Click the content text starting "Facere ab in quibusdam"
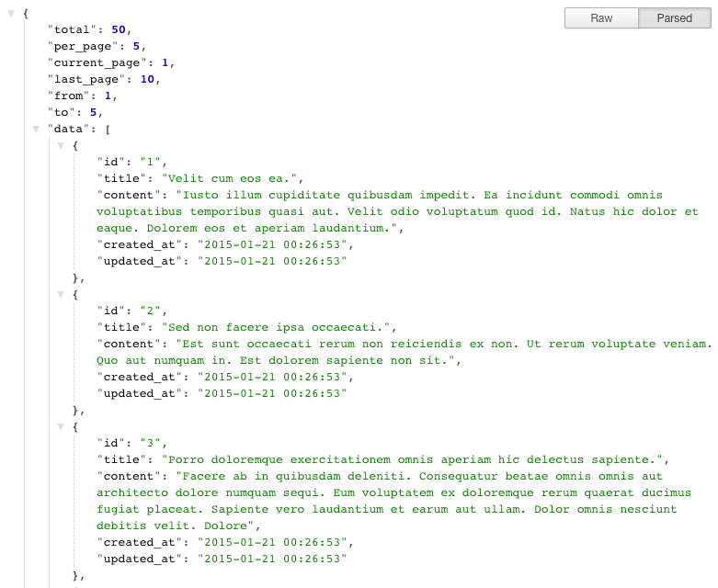This screenshot has height=588, width=718. [x=393, y=501]
